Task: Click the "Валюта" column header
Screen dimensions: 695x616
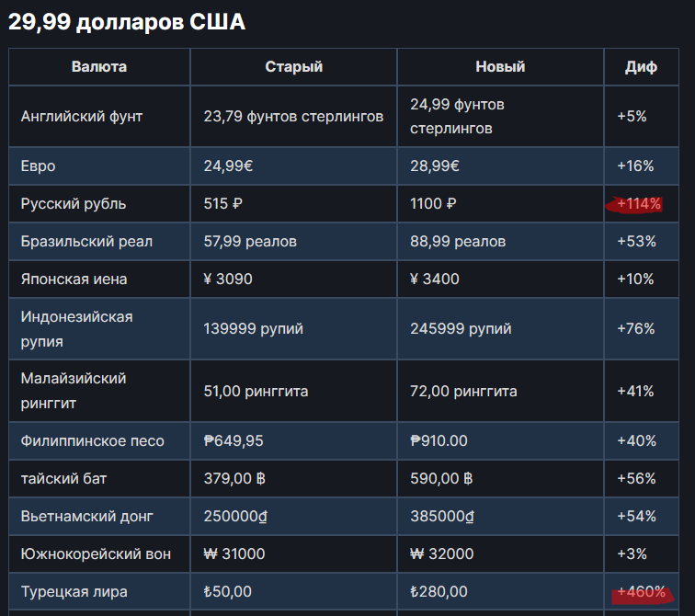Action: tap(99, 66)
